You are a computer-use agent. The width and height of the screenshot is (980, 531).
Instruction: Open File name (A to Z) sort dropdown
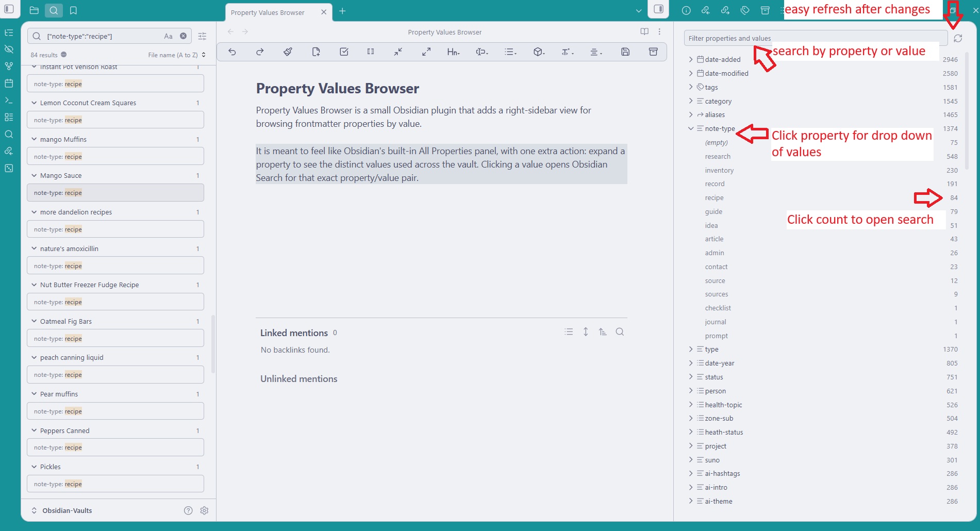(x=177, y=55)
